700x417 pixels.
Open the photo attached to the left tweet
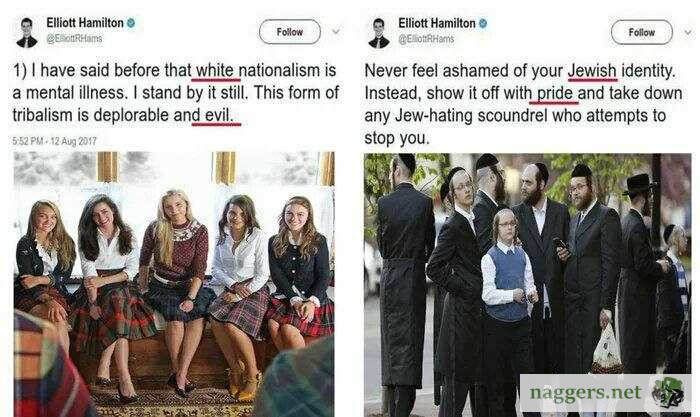coord(174,284)
